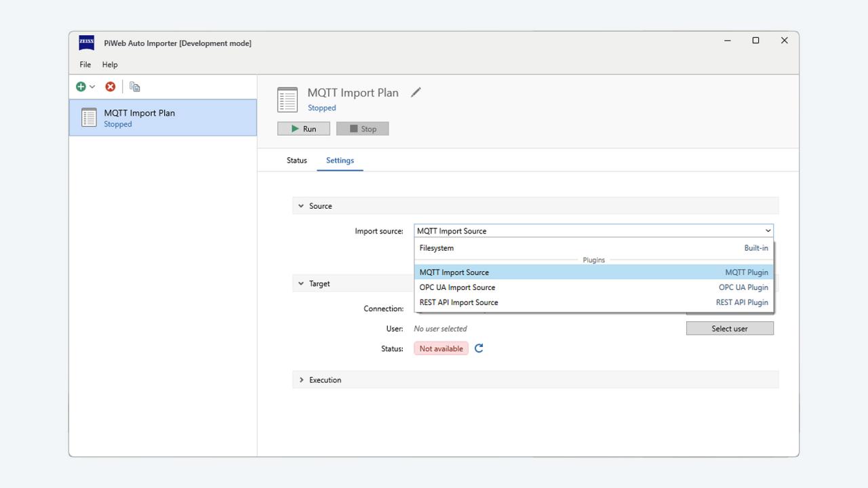Image resolution: width=868 pixels, height=488 pixels.
Task: Click the import plan icon beside the title
Action: (x=287, y=99)
